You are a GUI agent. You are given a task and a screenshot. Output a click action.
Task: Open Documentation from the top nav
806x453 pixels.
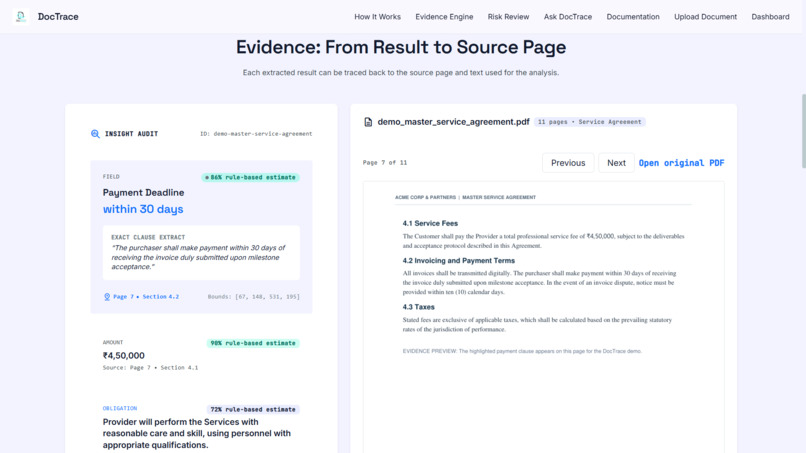tap(633, 16)
